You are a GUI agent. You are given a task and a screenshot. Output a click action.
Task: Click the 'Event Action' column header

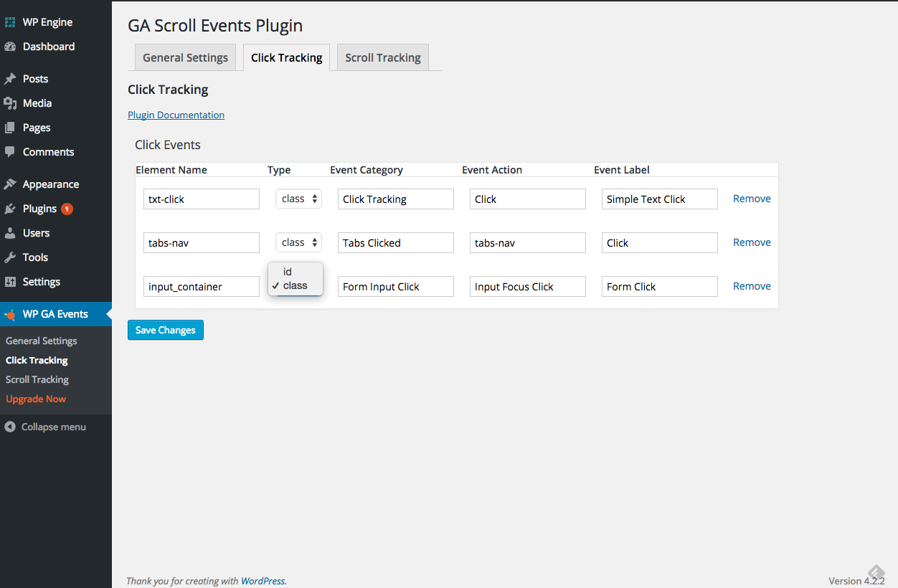click(492, 170)
